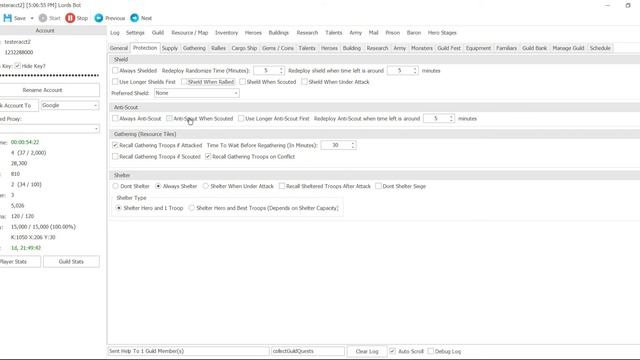The height and width of the screenshot is (360, 640).
Task: Open the Prison tab
Action: pyautogui.click(x=393, y=33)
